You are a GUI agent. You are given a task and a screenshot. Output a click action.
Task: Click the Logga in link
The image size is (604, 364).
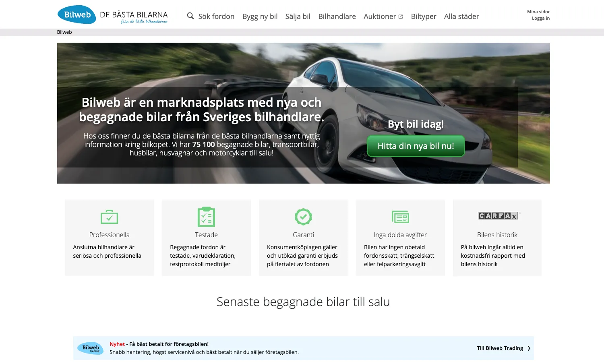pos(540,18)
